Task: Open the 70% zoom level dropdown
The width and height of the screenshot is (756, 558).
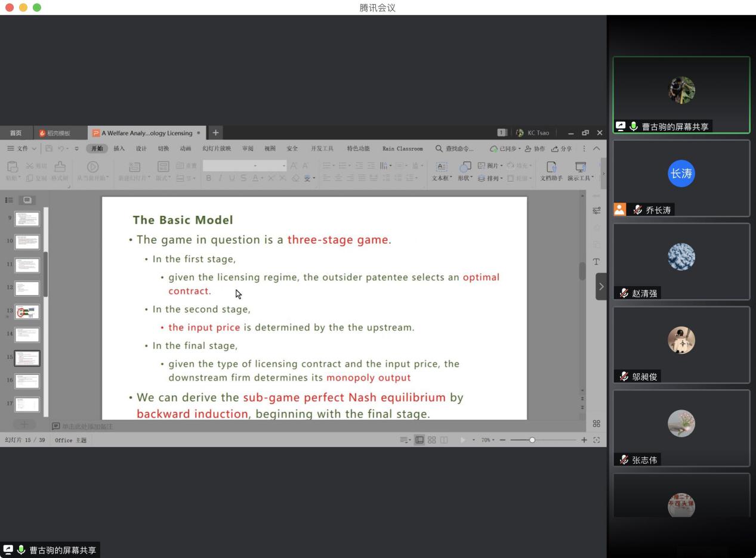Action: [487, 440]
